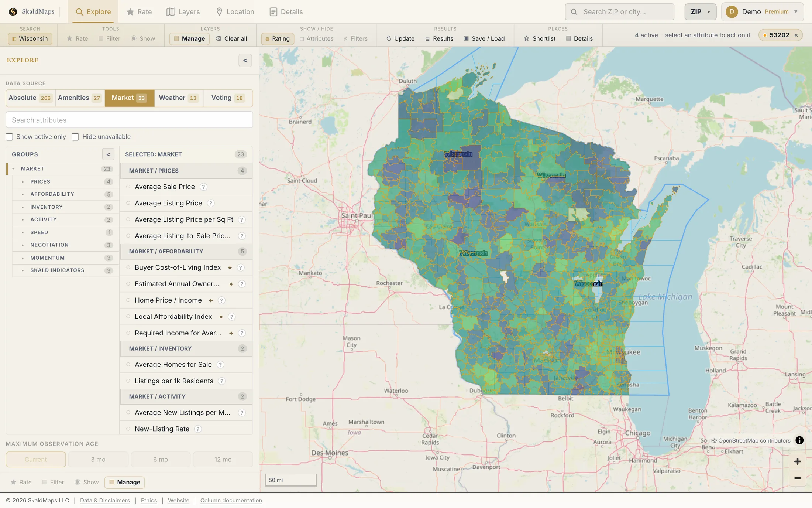The width and height of the screenshot is (812, 508).
Task: Open help for New-Listing Rate
Action: click(x=198, y=429)
